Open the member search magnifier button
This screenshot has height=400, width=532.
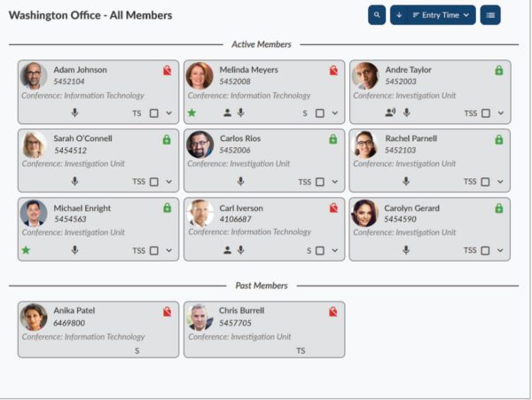point(377,15)
